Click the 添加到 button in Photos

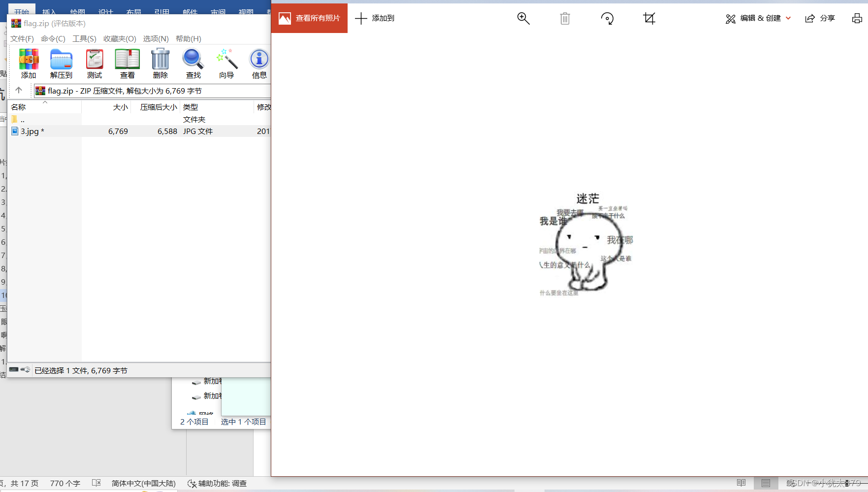(375, 18)
